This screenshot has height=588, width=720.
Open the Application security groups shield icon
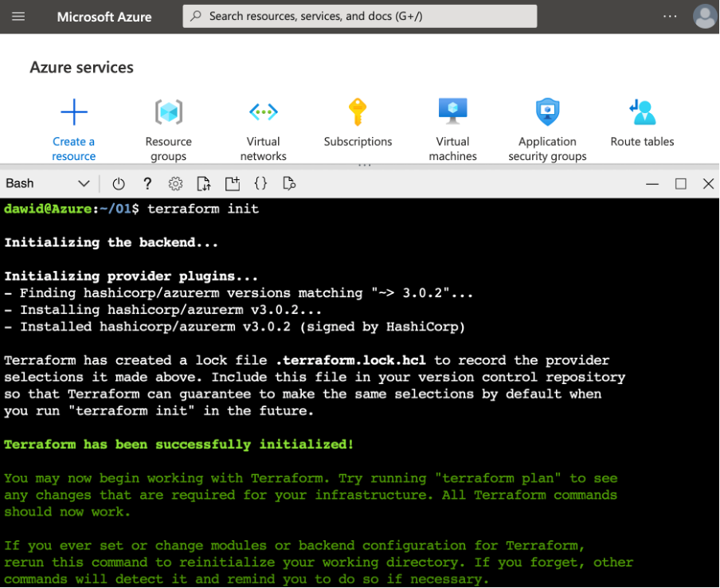pyautogui.click(x=547, y=112)
